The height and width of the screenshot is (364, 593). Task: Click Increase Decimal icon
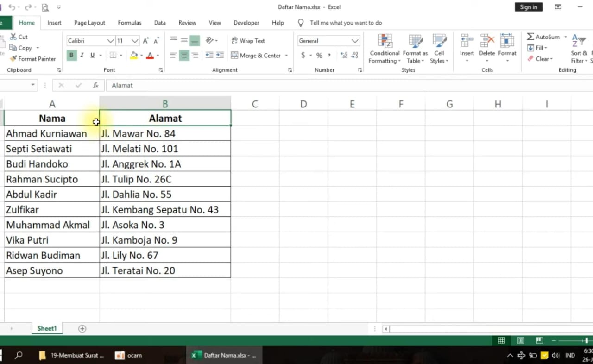click(x=344, y=55)
